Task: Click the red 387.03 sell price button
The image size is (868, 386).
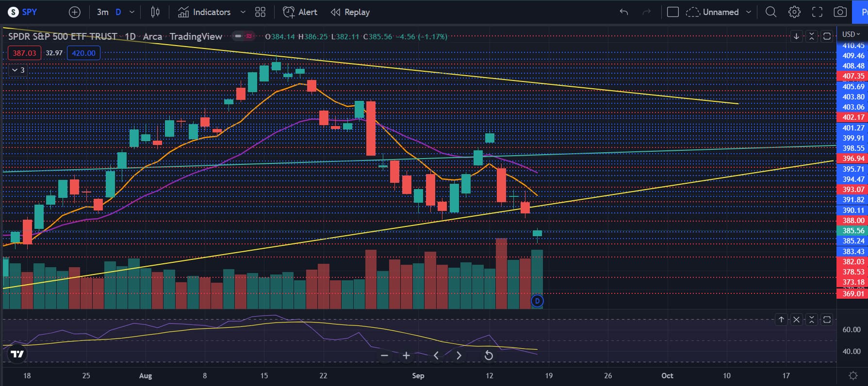Action: 24,53
